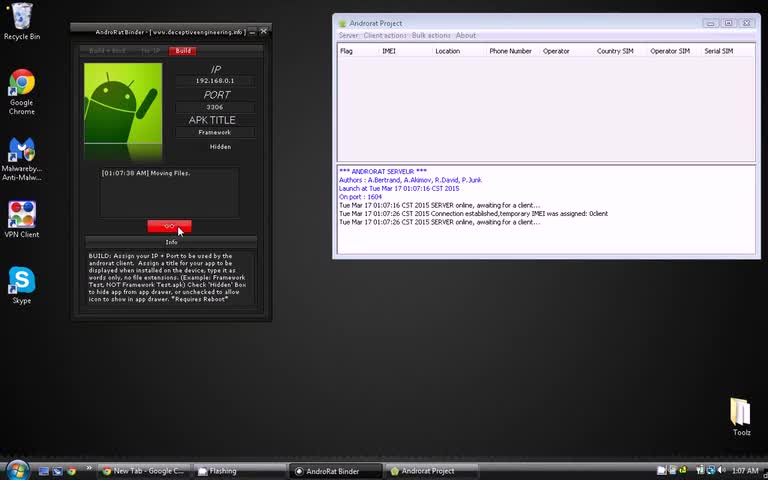Screen dimensions: 768x480
Task: Open the VPN Client desktop shortcut
Action: (22, 219)
